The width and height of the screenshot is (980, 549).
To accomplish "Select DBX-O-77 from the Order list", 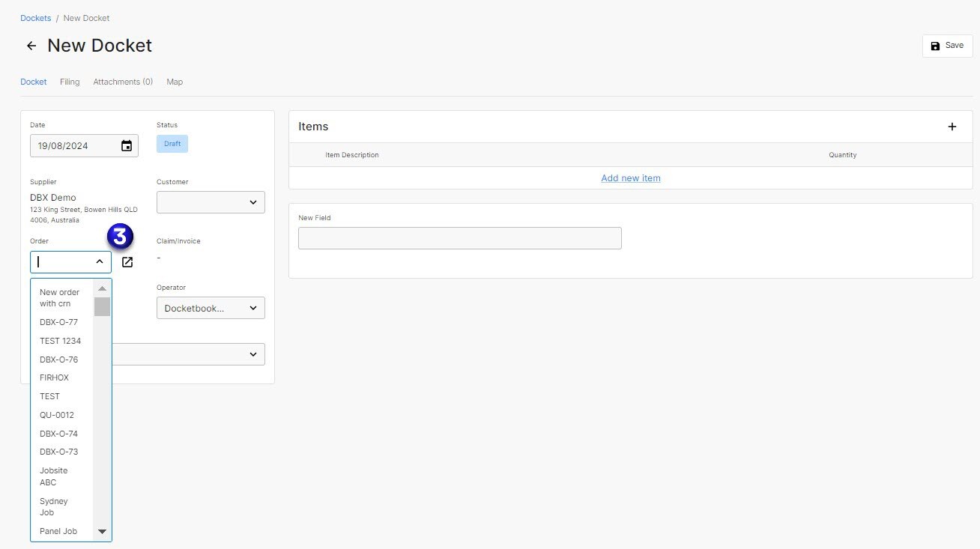I will click(x=58, y=322).
